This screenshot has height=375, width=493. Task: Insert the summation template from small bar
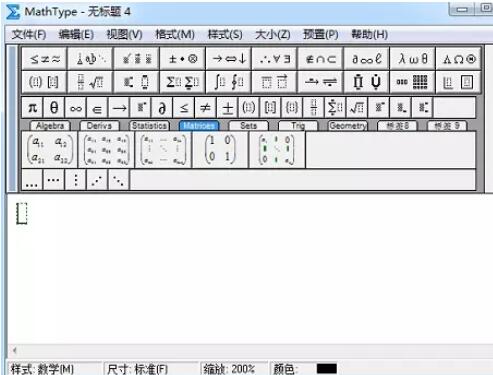point(336,108)
